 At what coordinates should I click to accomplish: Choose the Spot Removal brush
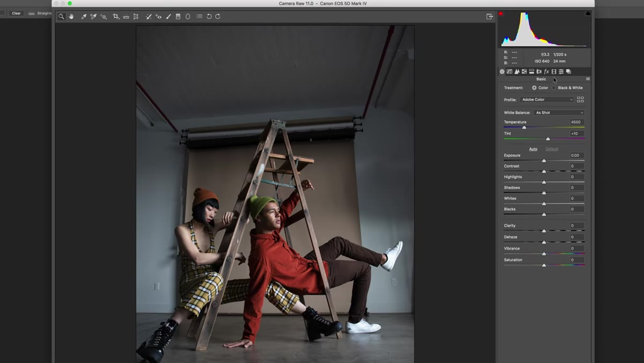[149, 17]
